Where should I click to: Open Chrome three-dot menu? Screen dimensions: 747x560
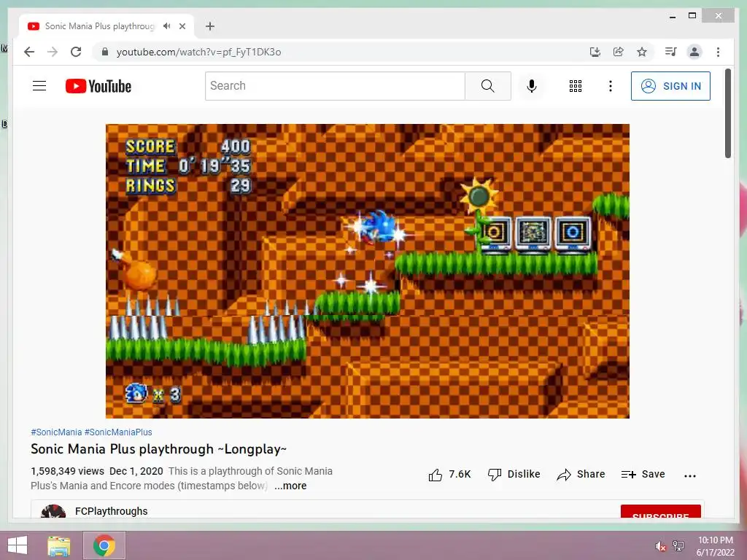[x=718, y=52]
